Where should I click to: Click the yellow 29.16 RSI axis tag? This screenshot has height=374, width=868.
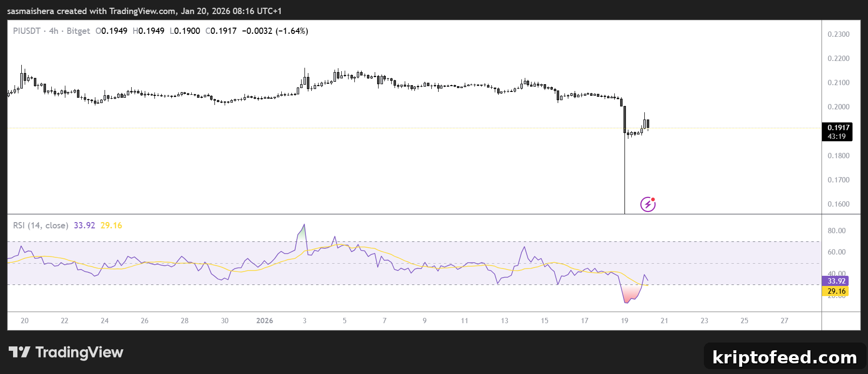836,291
